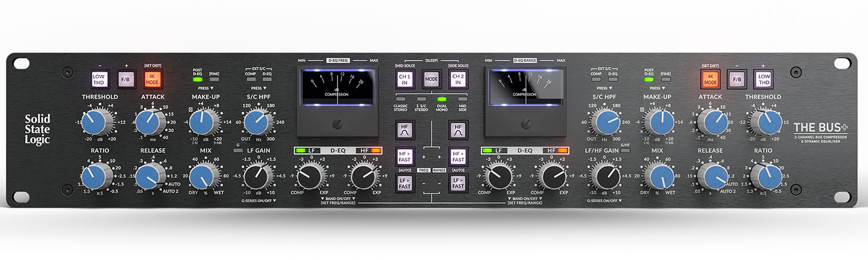The image size is (868, 260).
Task: Click the right channel ATTACK knob
Action: (x=712, y=122)
